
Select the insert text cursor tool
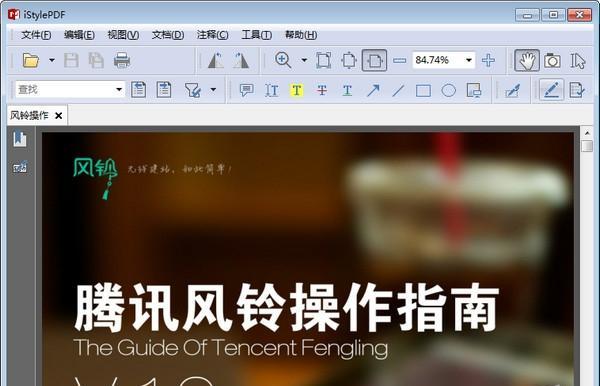pos(272,90)
